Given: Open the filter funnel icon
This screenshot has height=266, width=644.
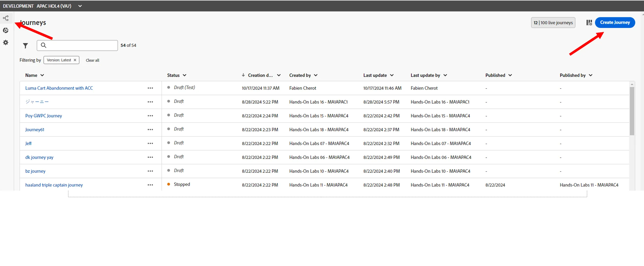Looking at the screenshot, I should pos(25,46).
